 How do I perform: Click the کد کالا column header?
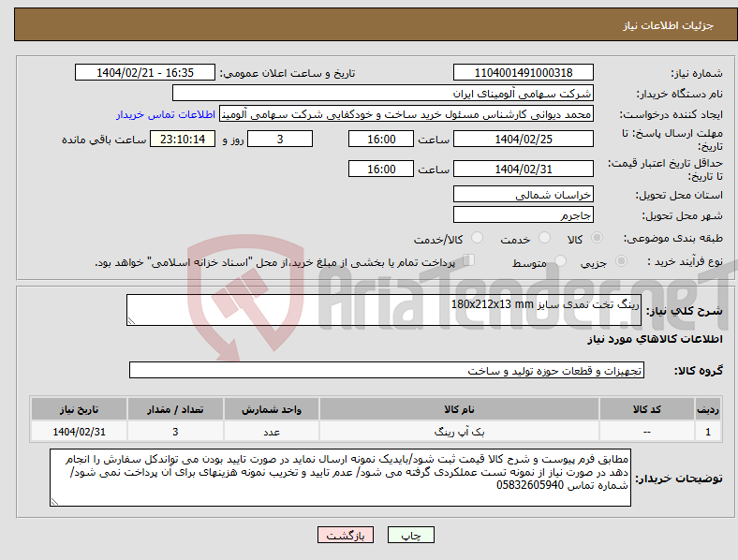[x=647, y=409]
